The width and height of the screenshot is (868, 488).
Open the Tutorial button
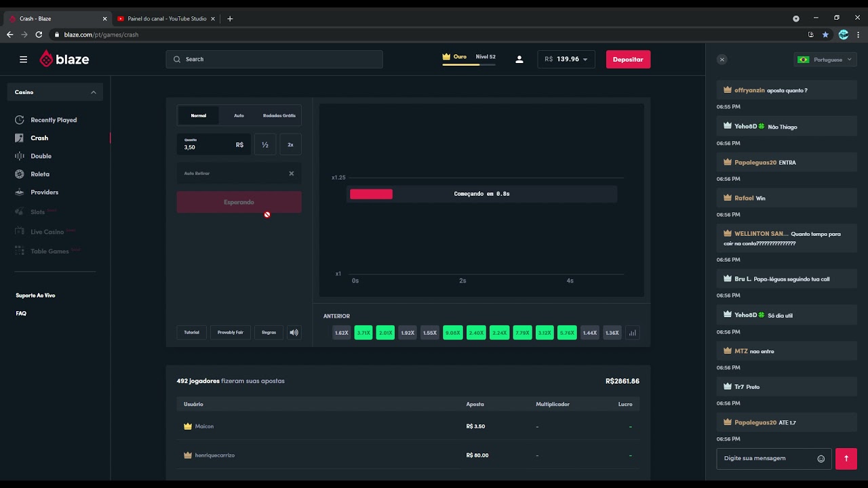pos(192,332)
